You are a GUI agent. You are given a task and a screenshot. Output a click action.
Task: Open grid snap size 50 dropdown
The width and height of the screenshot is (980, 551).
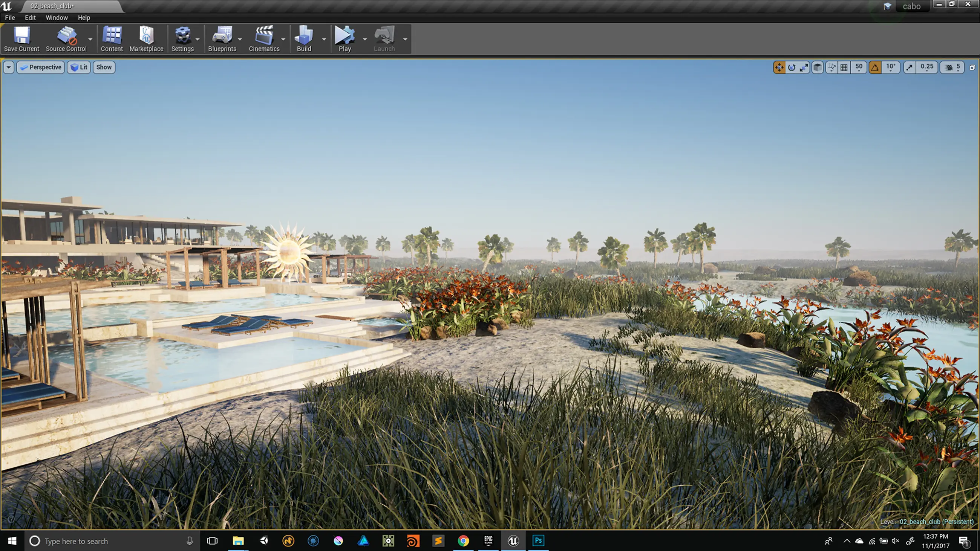(x=859, y=67)
